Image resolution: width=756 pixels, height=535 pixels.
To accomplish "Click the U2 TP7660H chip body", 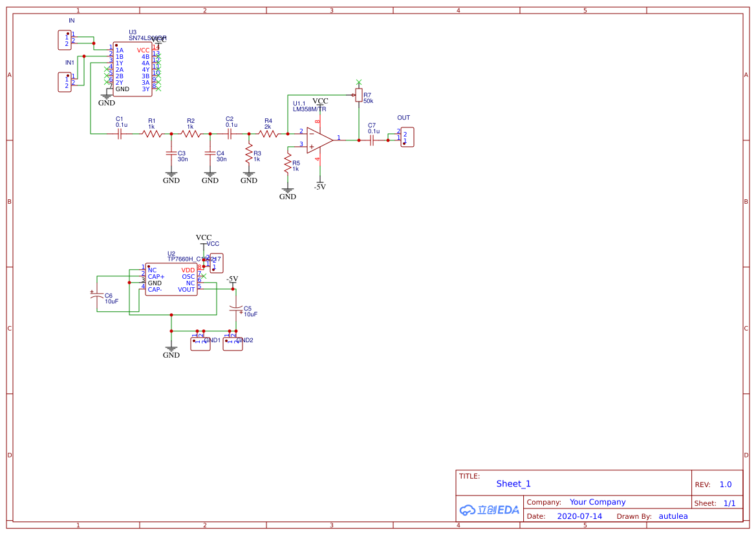I will (171, 279).
